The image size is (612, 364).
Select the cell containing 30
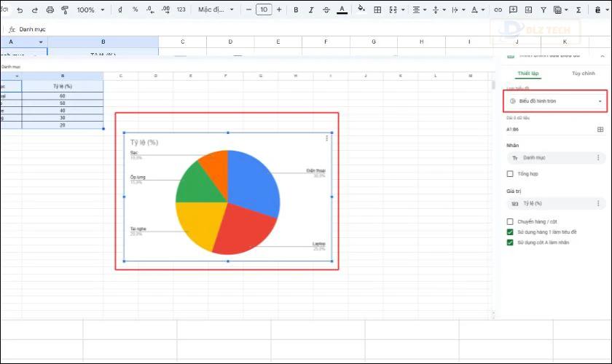[63, 118]
